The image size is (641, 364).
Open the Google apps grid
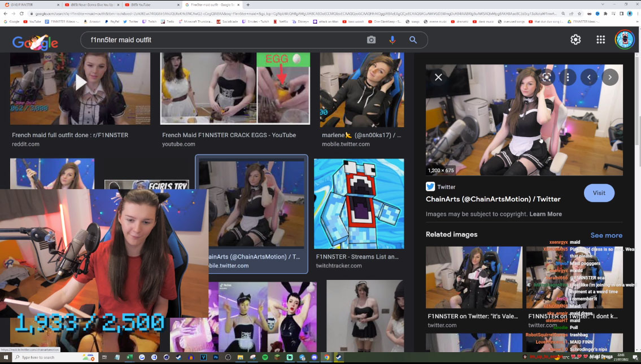pos(600,39)
